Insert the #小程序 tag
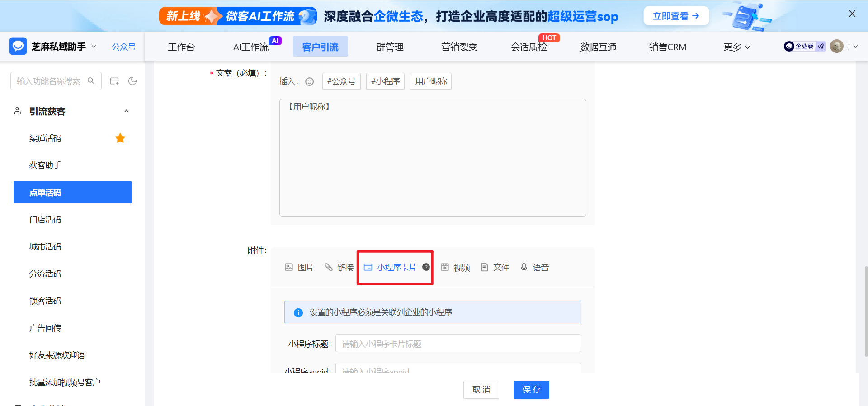 coord(385,81)
